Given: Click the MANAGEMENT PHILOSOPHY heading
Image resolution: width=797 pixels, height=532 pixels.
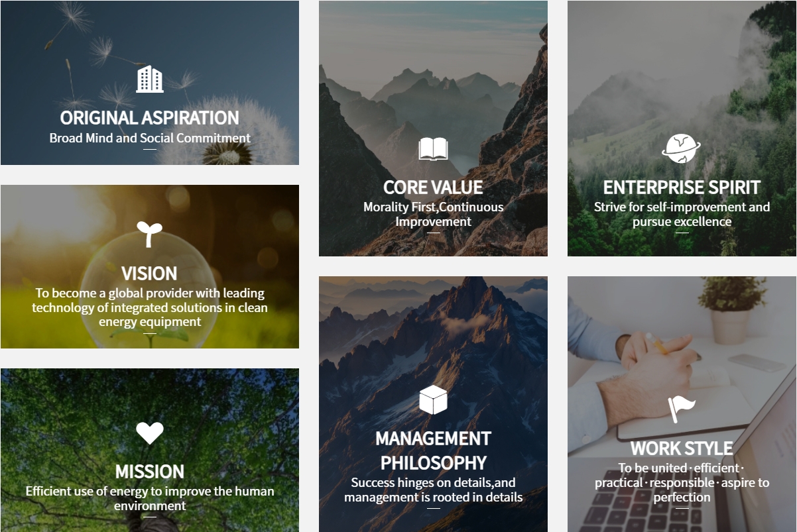Looking at the screenshot, I should click(x=433, y=451).
